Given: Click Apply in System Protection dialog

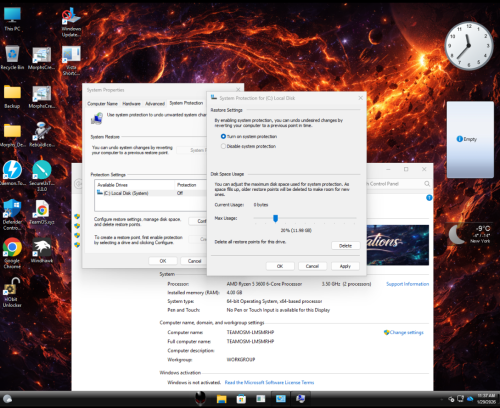Looking at the screenshot, I should pyautogui.click(x=345, y=266).
